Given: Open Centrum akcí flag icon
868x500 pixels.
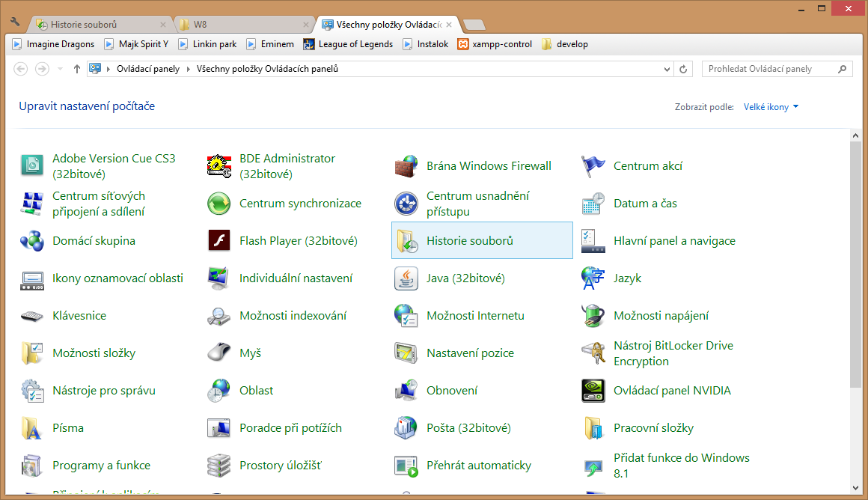Looking at the screenshot, I should (x=593, y=165).
